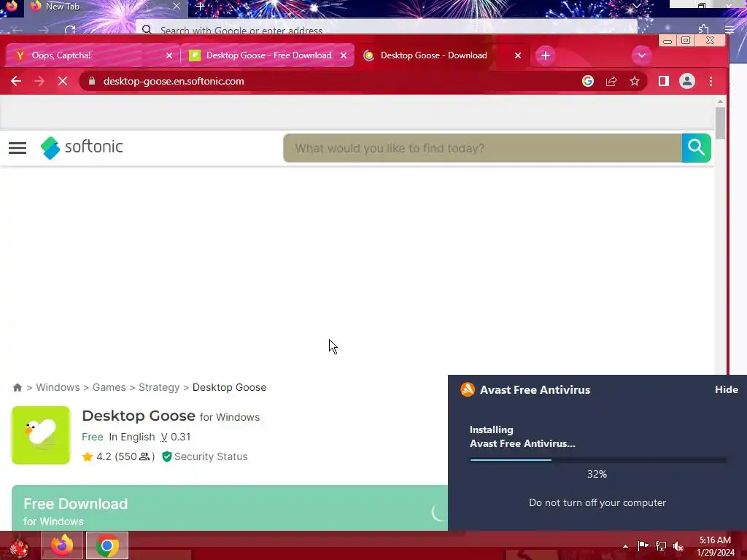Click the Firefox reload button
Viewport: 747px width, 560px height.
[x=70, y=29]
